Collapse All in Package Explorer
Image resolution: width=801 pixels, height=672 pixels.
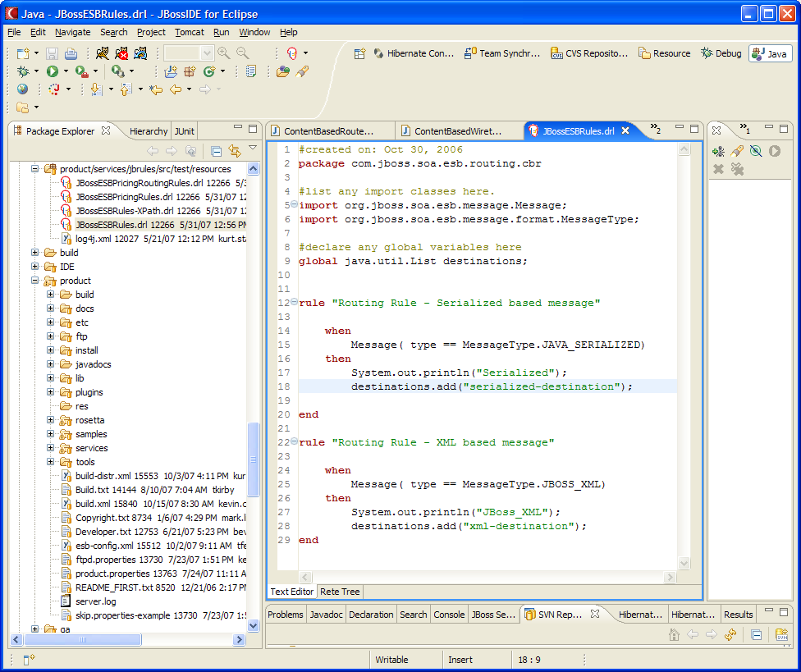216,151
